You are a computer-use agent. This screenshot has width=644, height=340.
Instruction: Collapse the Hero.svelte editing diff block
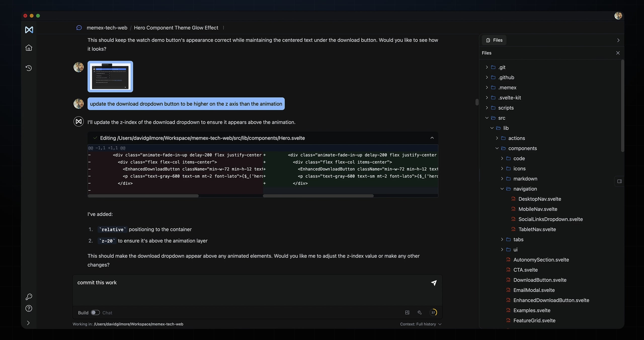(x=432, y=138)
